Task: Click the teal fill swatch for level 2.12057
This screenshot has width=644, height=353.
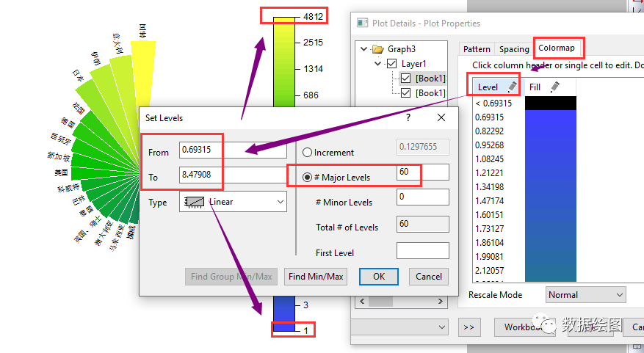Action: pyautogui.click(x=550, y=271)
